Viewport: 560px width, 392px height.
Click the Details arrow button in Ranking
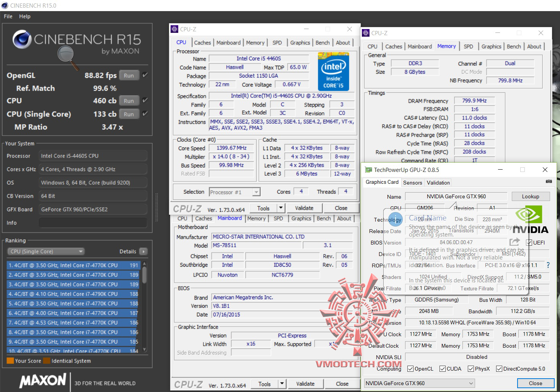coord(143,251)
